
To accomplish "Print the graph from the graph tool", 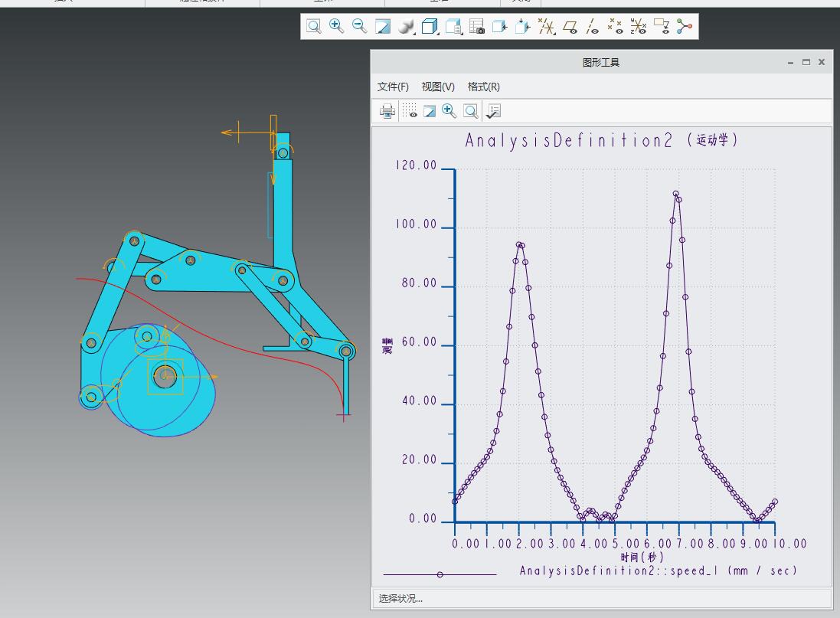I will tap(387, 111).
